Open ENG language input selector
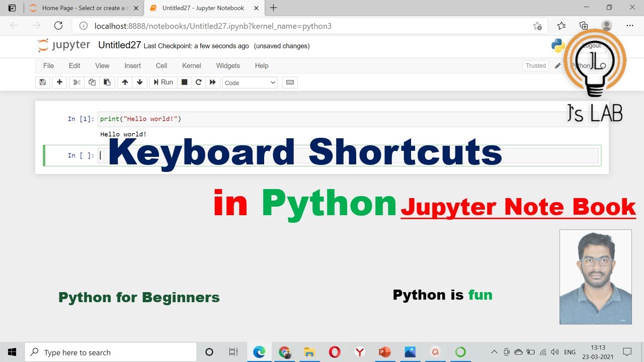 point(570,352)
